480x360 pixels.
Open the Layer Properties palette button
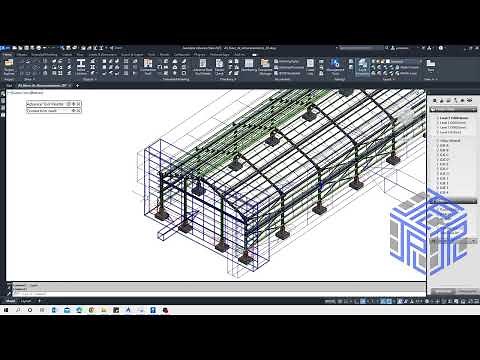pos(363,66)
